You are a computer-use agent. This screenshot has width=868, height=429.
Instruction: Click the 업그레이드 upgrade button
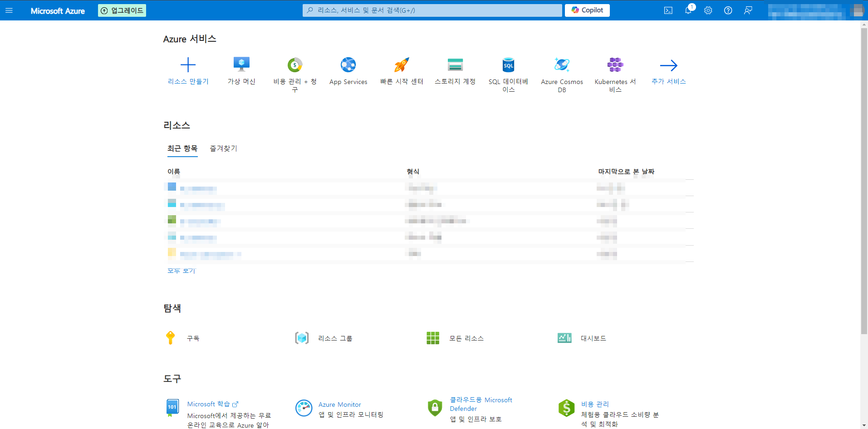[x=122, y=10]
